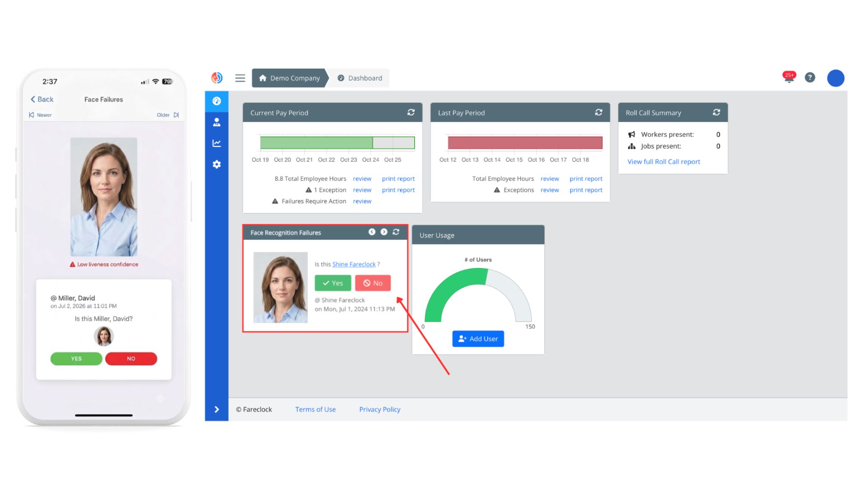Image resolution: width=868 pixels, height=488 pixels.
Task: Click the Add User button
Action: 478,339
